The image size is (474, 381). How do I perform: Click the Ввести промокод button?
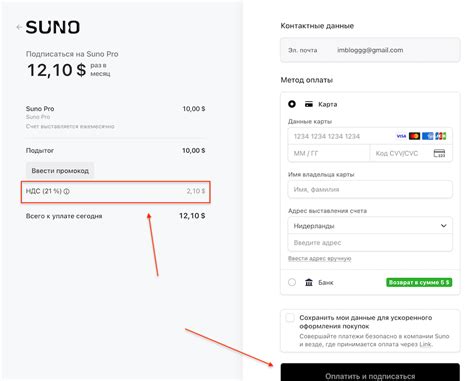click(60, 171)
